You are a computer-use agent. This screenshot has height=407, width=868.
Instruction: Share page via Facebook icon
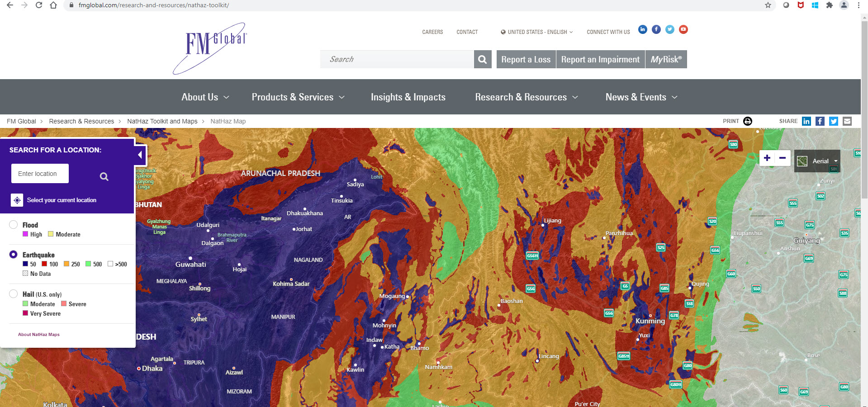[x=820, y=121]
